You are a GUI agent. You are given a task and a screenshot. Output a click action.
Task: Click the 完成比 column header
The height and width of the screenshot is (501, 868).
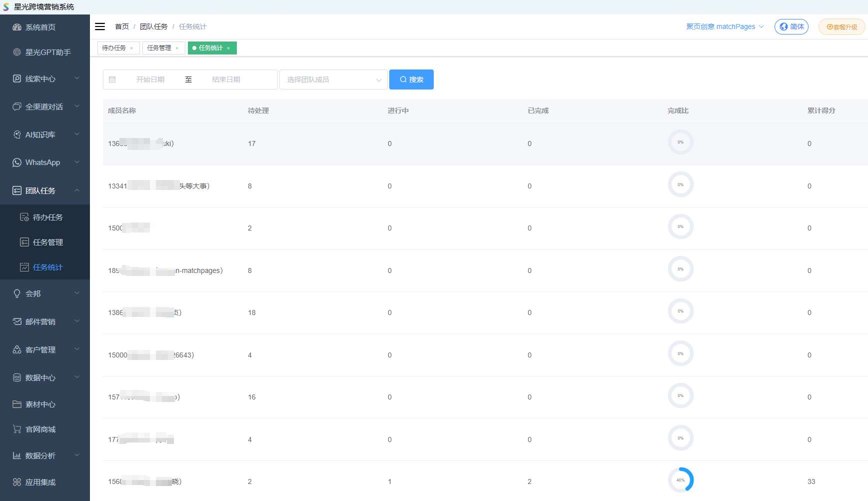[x=678, y=110]
